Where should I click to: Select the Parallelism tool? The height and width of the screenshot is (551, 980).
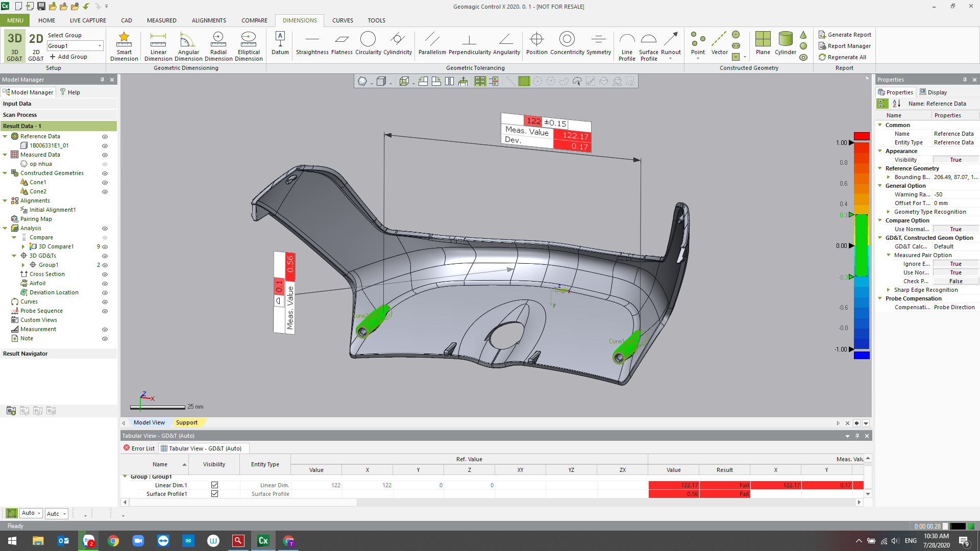pos(432,43)
